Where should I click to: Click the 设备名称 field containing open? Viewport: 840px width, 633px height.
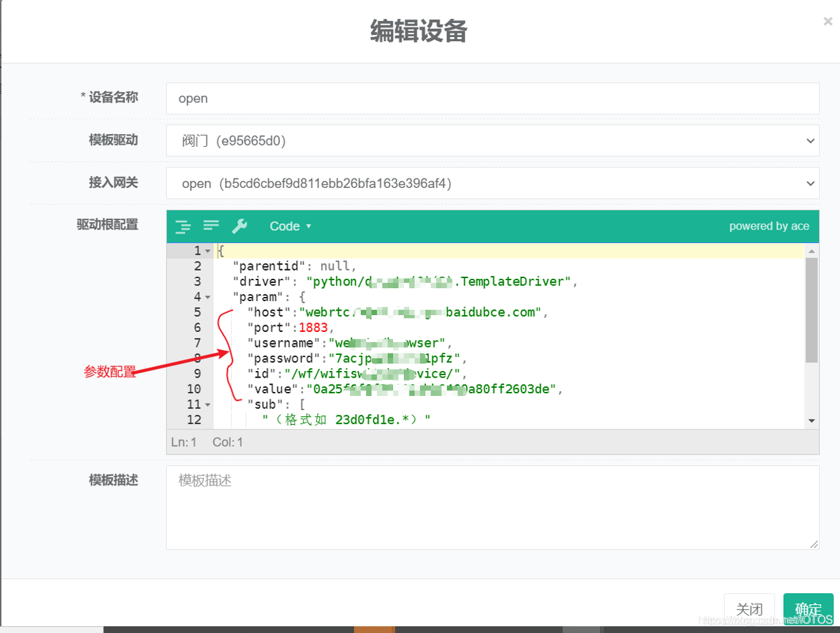coord(492,98)
